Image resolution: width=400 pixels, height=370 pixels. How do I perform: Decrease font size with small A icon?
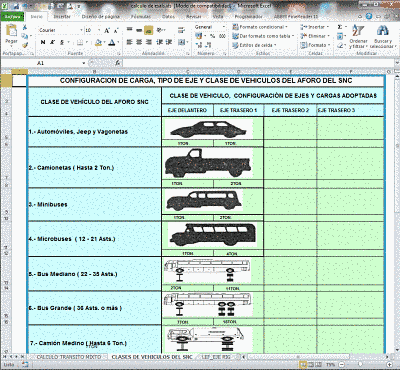coord(116,30)
